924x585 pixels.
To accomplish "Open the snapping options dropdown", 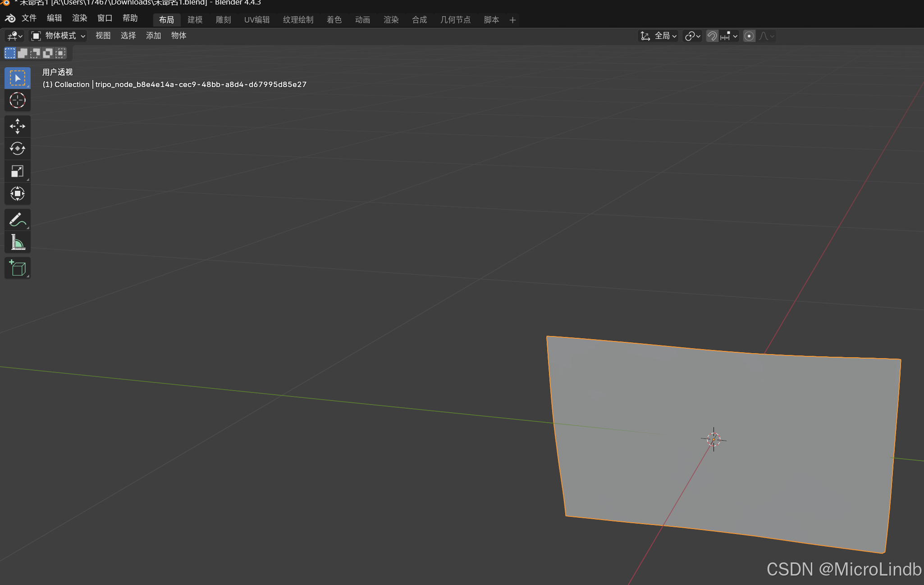I will pyautogui.click(x=729, y=36).
